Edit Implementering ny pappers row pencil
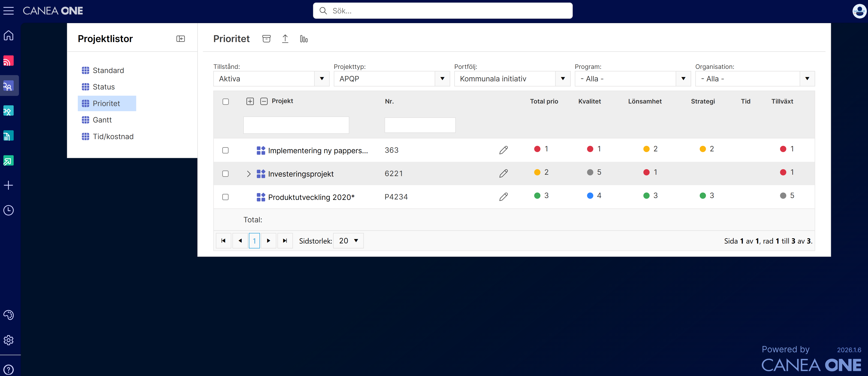Image resolution: width=868 pixels, height=376 pixels. click(503, 150)
